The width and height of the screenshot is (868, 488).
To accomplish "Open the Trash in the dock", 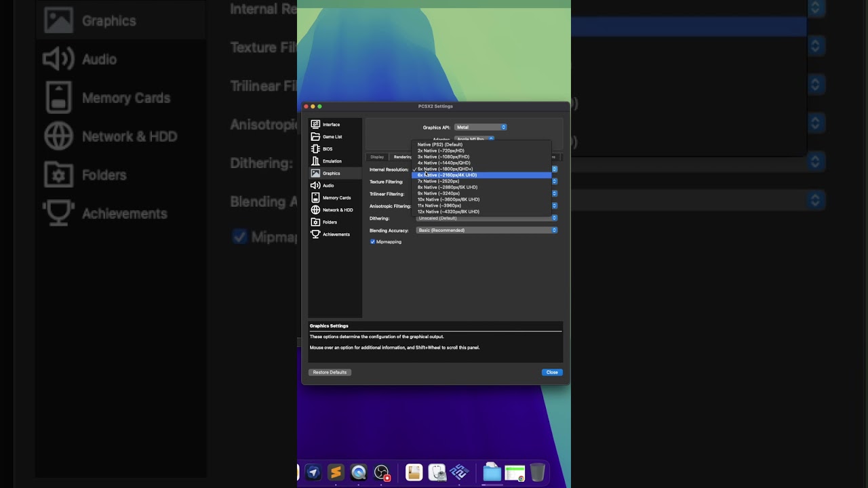I will tap(537, 472).
